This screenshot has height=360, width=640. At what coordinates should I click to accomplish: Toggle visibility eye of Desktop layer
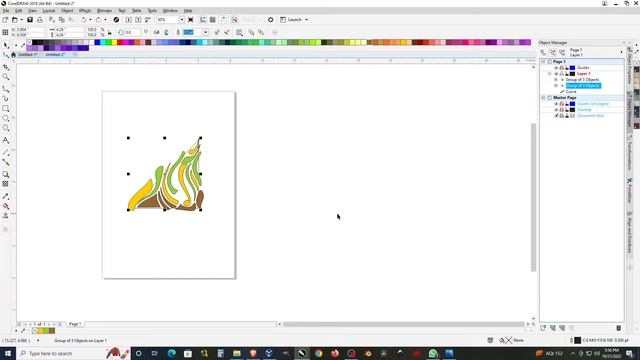(x=556, y=110)
